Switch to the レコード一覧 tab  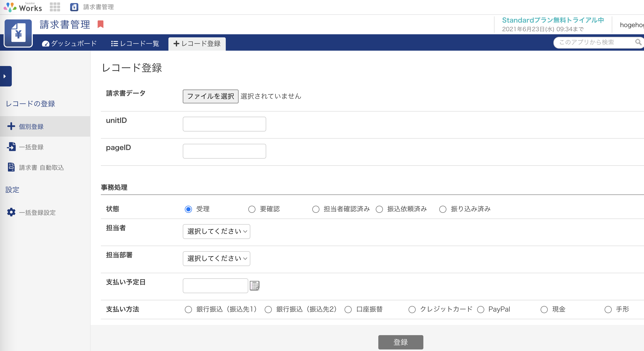coord(135,43)
